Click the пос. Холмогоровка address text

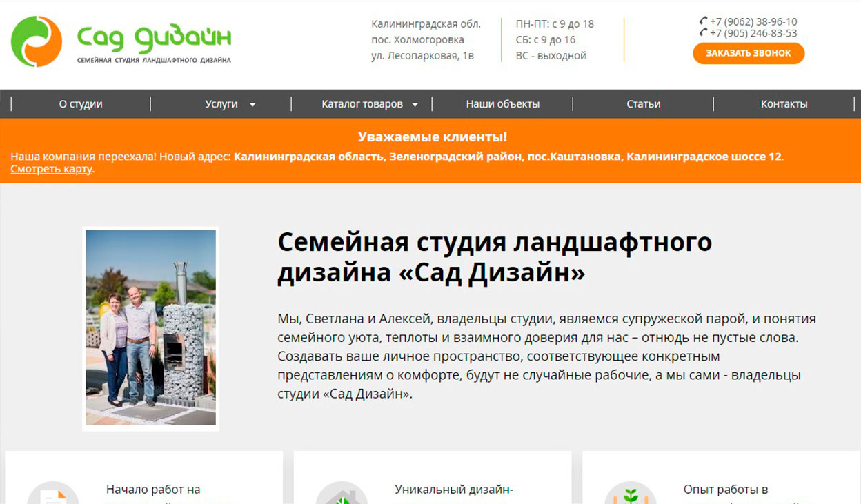tap(418, 39)
